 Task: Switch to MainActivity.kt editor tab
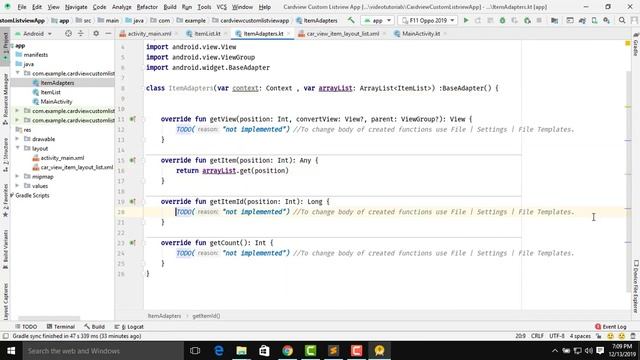tap(421, 33)
